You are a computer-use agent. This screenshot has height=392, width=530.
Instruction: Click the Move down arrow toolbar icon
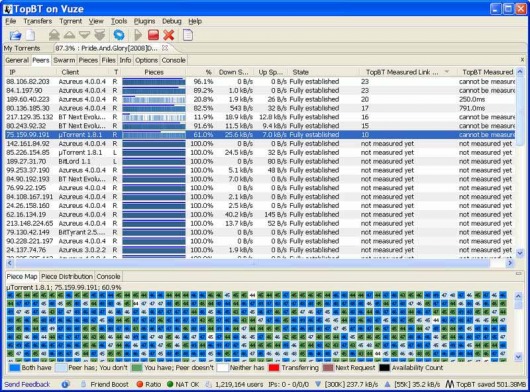pos(85,35)
